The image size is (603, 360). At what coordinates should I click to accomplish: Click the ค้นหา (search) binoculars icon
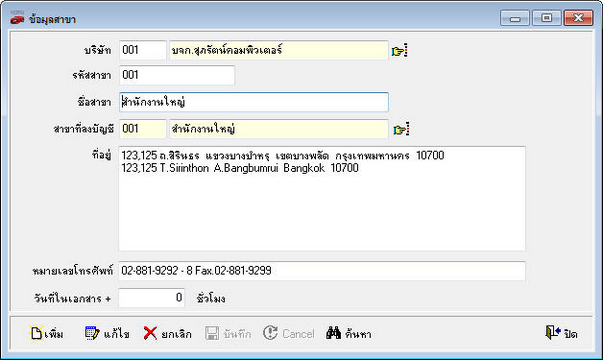click(x=333, y=333)
